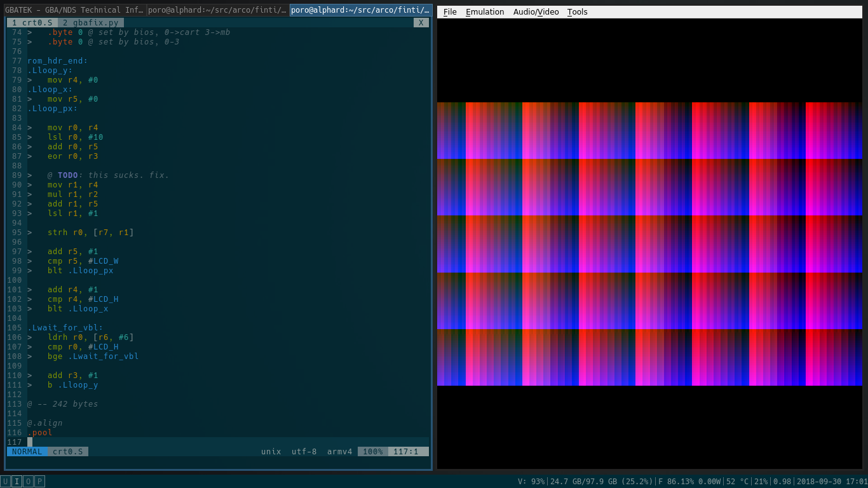Click the .Lwait_for_vbl: label on line 105
This screenshot has height=488, width=868.
coord(65,327)
